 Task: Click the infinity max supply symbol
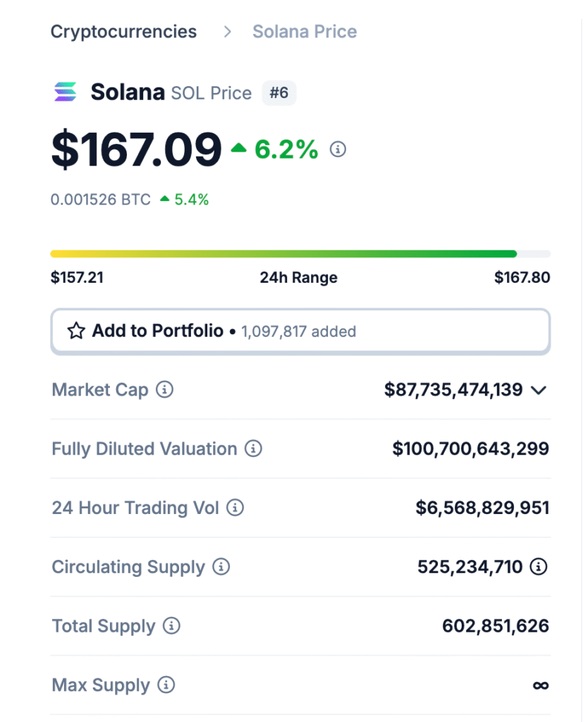click(541, 685)
